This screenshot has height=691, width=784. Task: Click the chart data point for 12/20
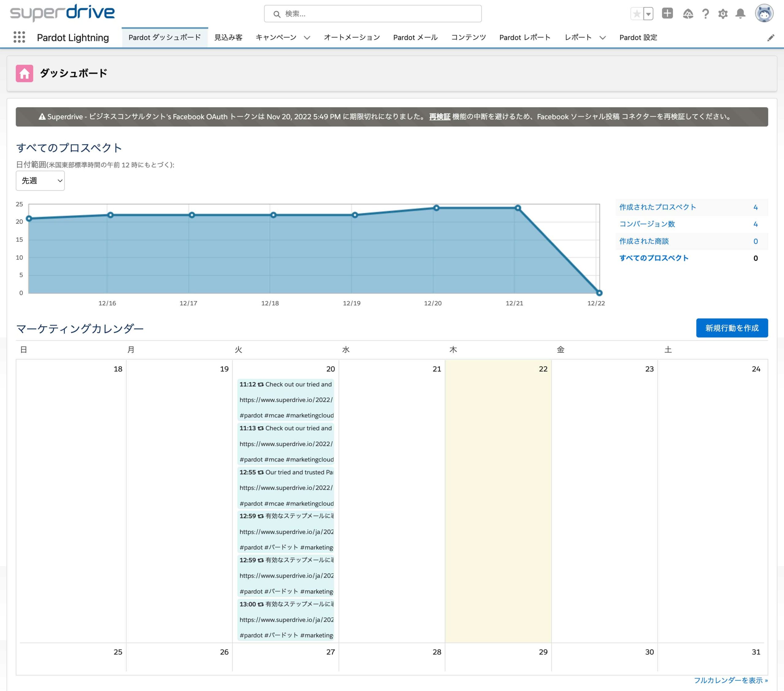(x=436, y=208)
